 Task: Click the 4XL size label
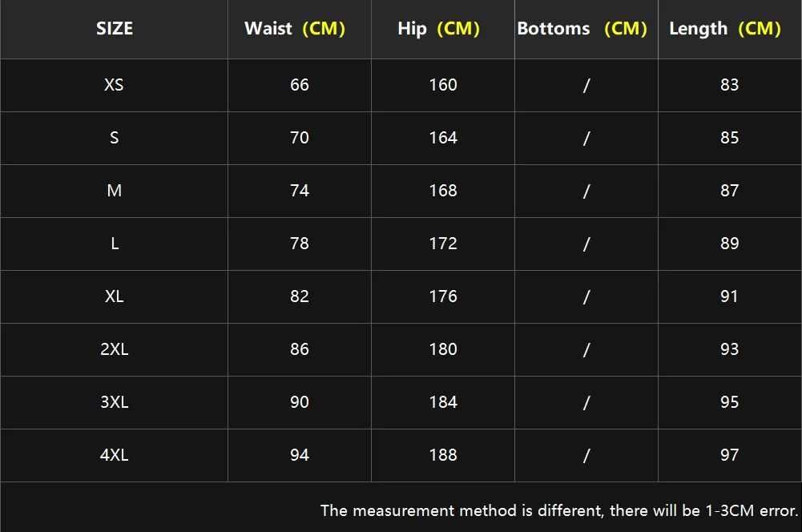click(x=115, y=455)
